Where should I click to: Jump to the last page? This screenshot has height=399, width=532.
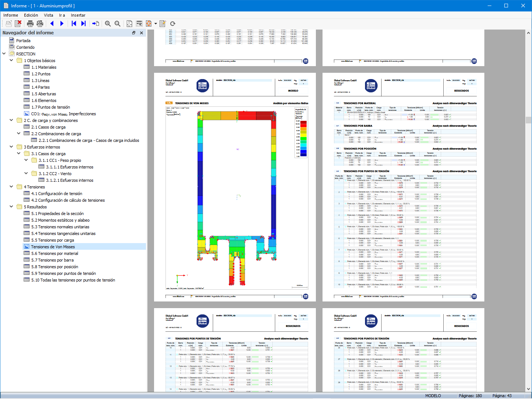[x=83, y=24]
